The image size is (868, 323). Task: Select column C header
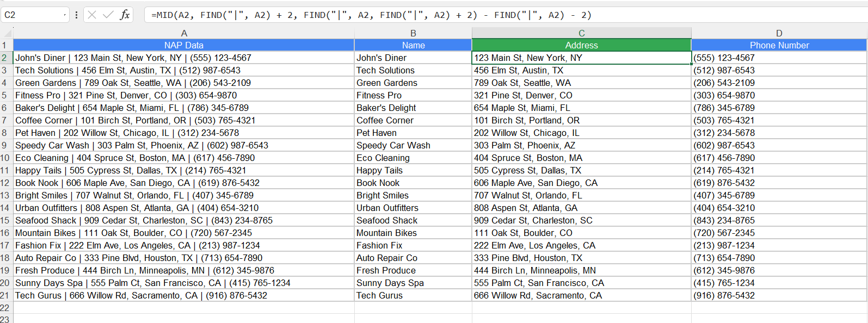[x=582, y=33]
